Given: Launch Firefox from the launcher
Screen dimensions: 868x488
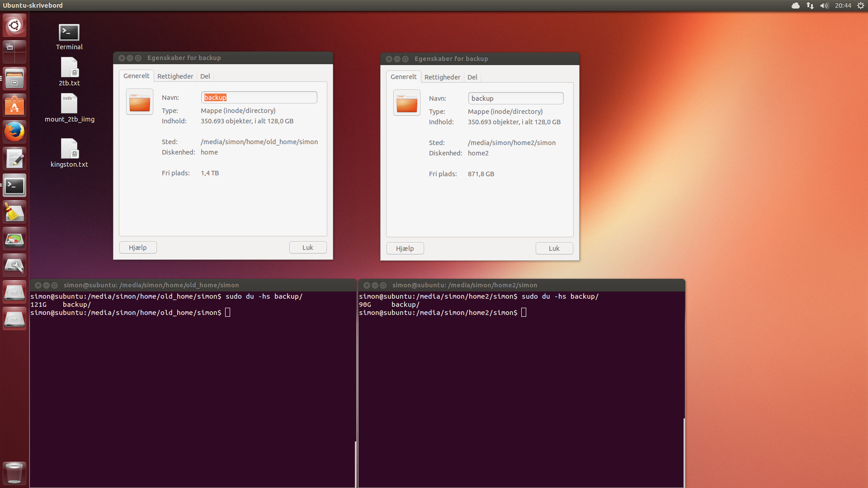Looking at the screenshot, I should (14, 132).
